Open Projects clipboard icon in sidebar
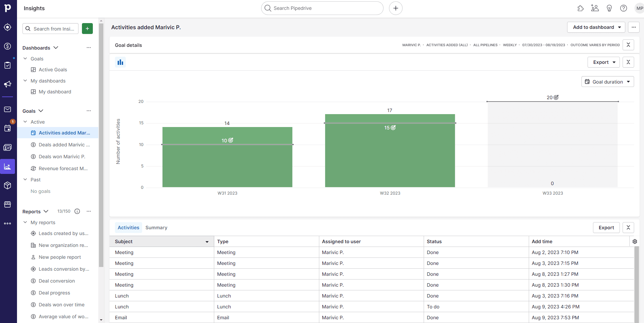This screenshot has width=644, height=323. (7, 65)
